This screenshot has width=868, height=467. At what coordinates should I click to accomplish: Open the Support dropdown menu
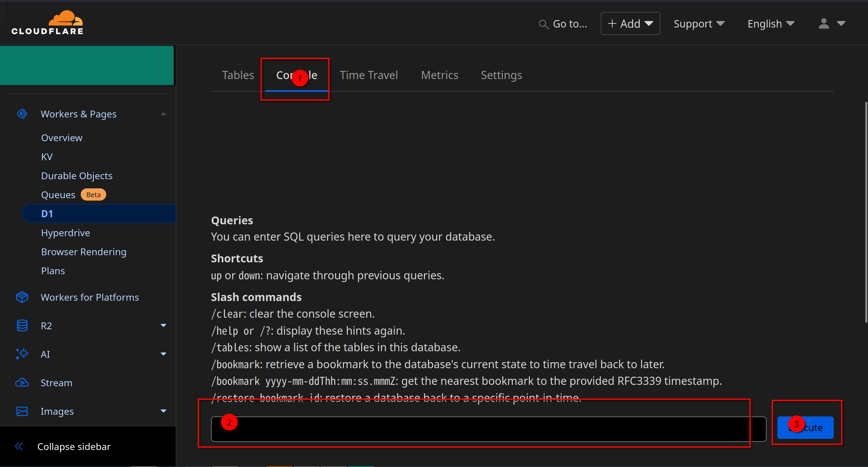(699, 24)
